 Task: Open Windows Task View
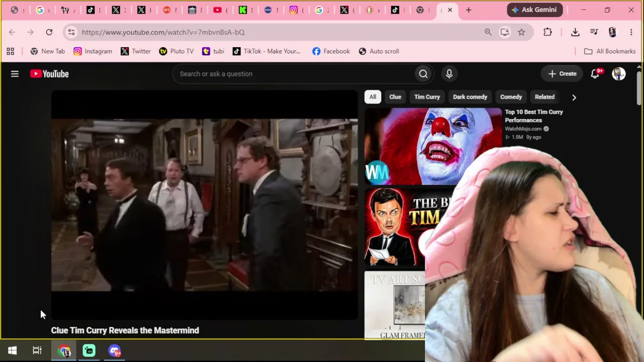pyautogui.click(x=37, y=351)
